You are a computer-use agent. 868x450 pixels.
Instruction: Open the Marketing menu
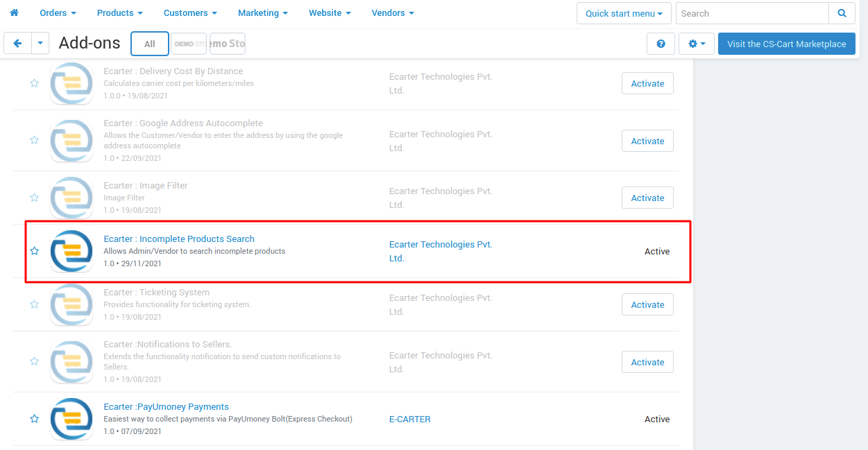(263, 12)
